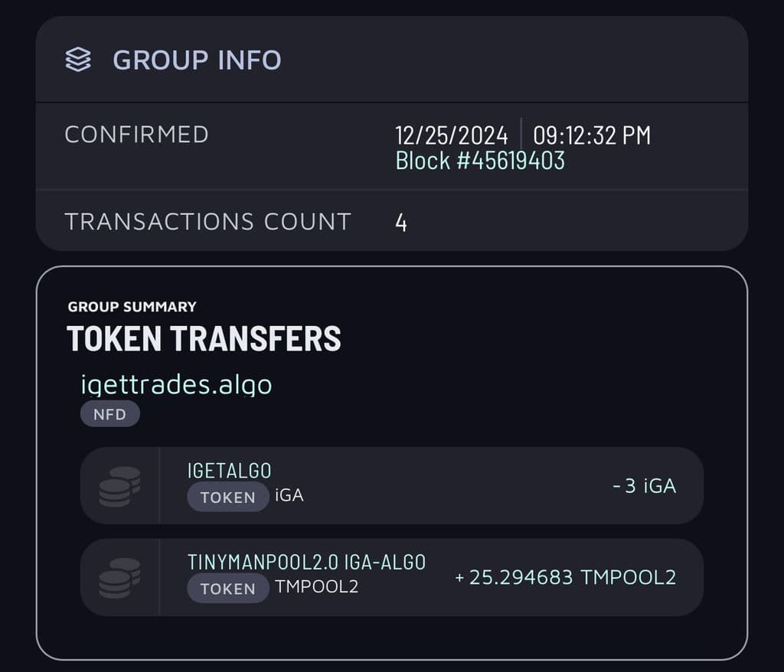Open Block #45619403 link
784x672 pixels.
(x=480, y=161)
